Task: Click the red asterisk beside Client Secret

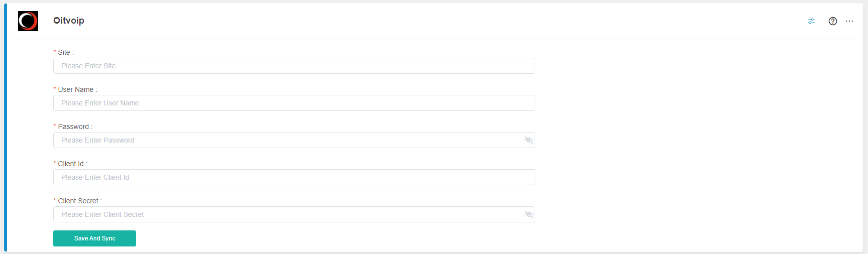Action: [x=55, y=200]
